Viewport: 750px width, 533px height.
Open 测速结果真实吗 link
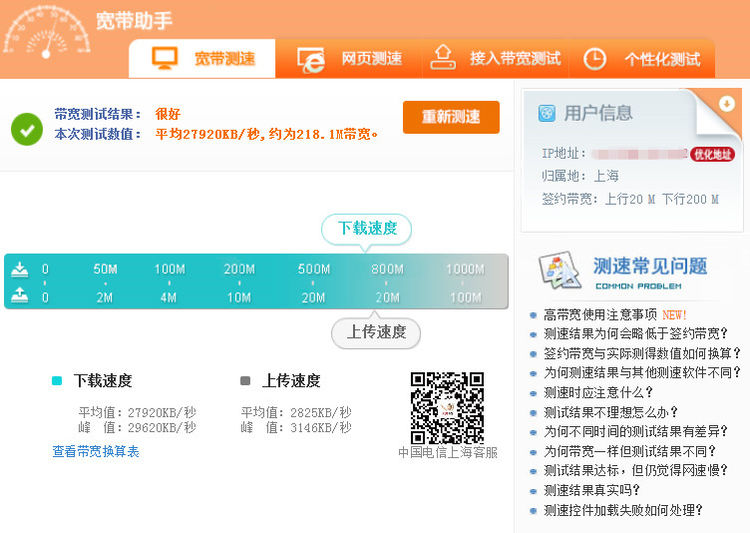pyautogui.click(x=592, y=490)
